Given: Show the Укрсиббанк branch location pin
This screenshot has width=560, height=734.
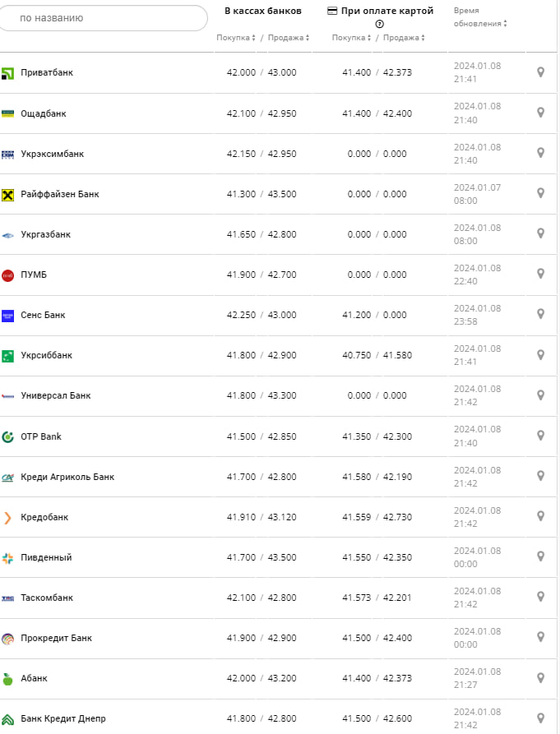Looking at the screenshot, I should tap(540, 355).
